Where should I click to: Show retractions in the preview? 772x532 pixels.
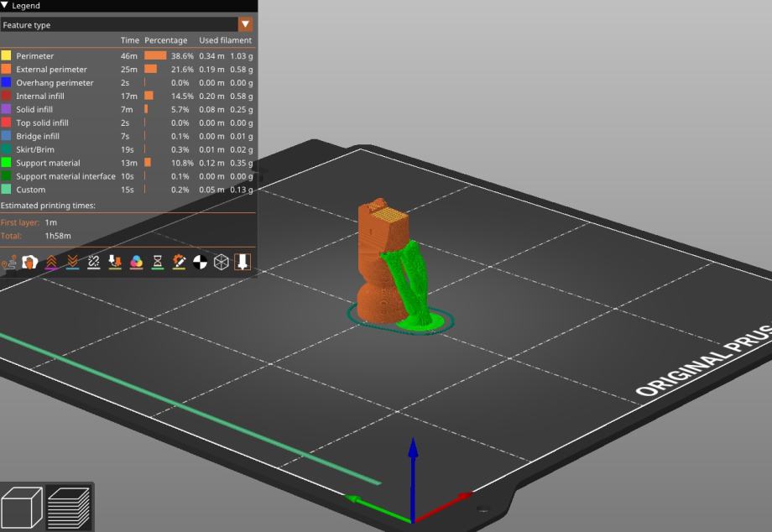coord(51,263)
